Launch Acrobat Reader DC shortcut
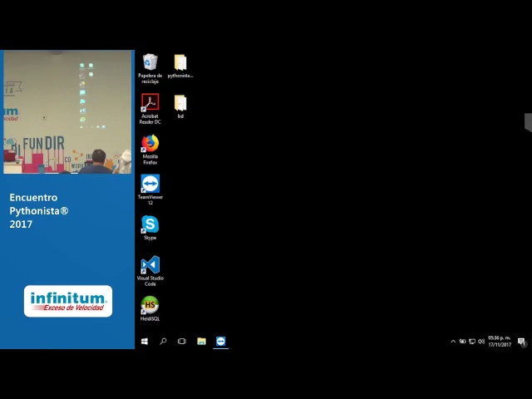 [150, 109]
